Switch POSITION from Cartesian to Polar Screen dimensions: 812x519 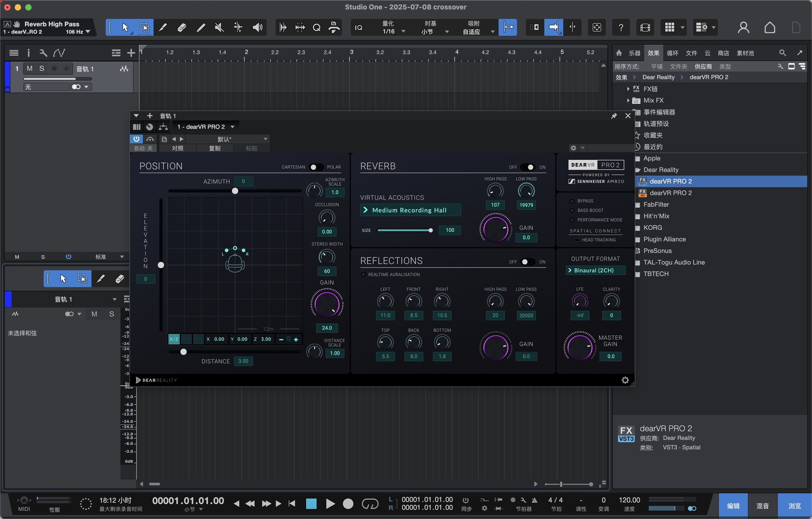pos(316,167)
